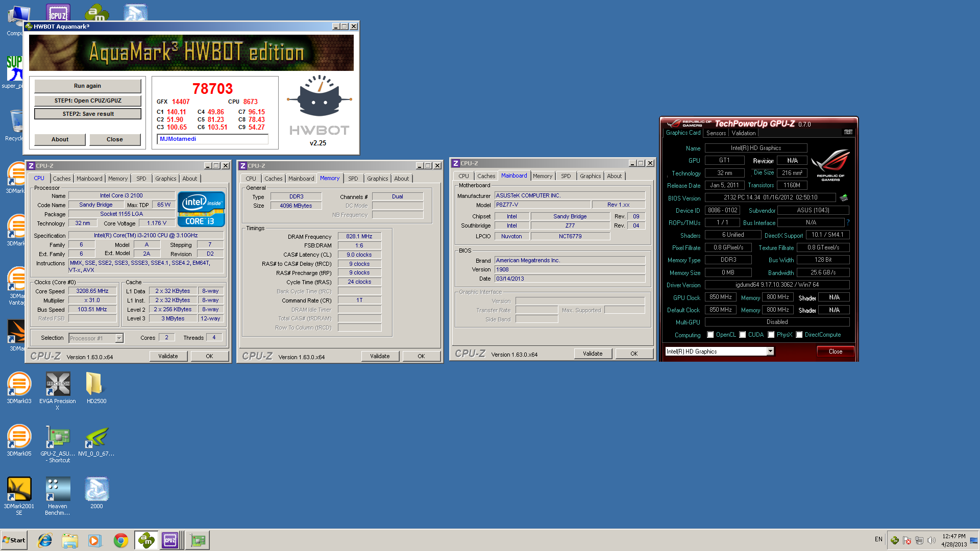Click the Start button
The image size is (980, 551).
click(14, 540)
